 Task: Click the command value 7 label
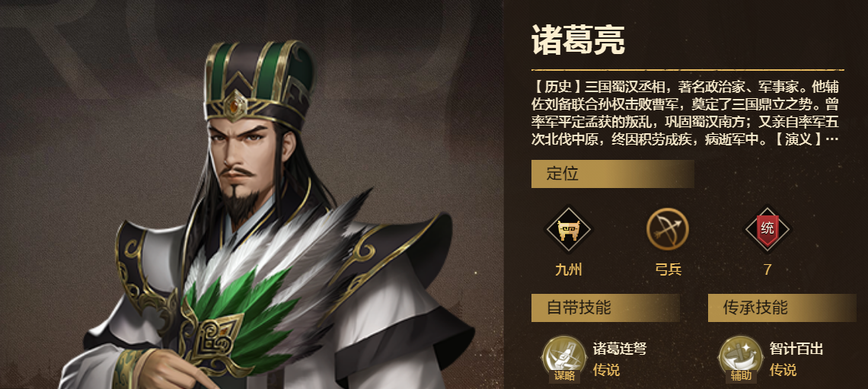pos(767,270)
